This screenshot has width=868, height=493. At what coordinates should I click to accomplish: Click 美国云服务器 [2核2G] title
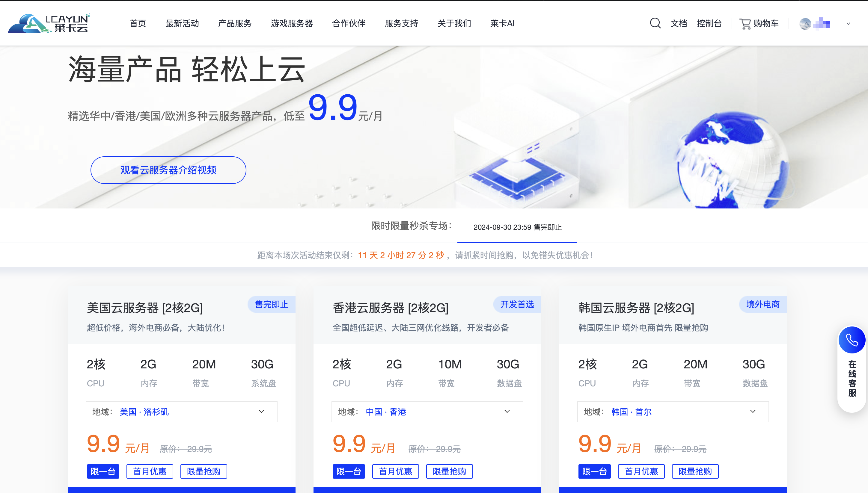pyautogui.click(x=145, y=308)
